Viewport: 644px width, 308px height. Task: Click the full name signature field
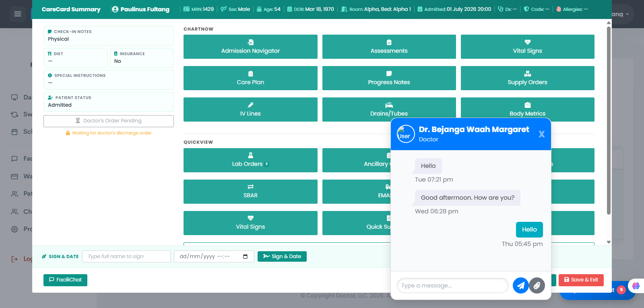tap(126, 256)
